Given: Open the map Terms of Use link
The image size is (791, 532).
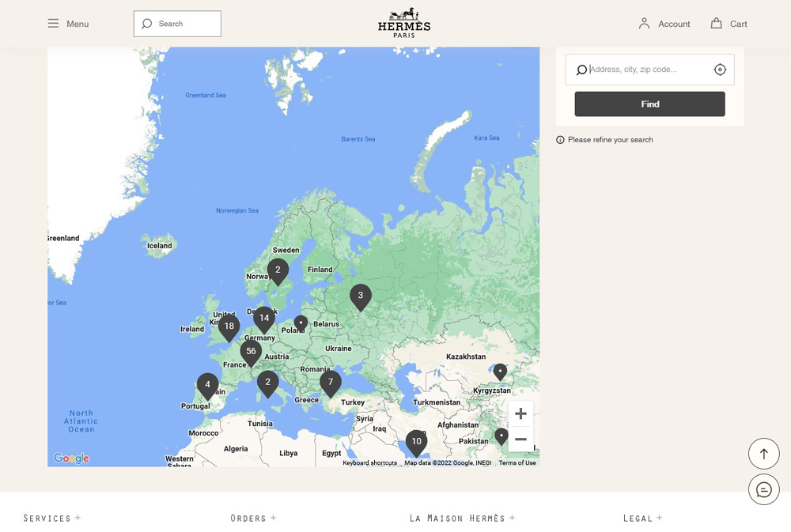Looking at the screenshot, I should pyautogui.click(x=517, y=463).
